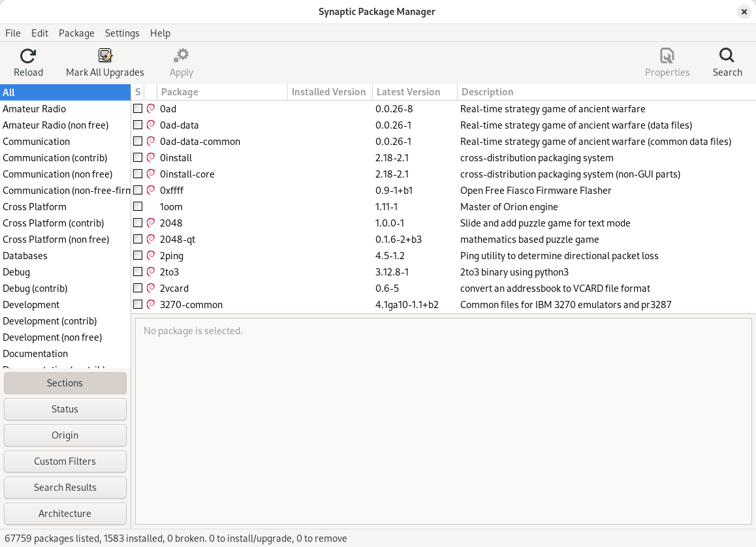
Task: Click the Debian swirl icon beside 2to3
Action: (x=151, y=272)
